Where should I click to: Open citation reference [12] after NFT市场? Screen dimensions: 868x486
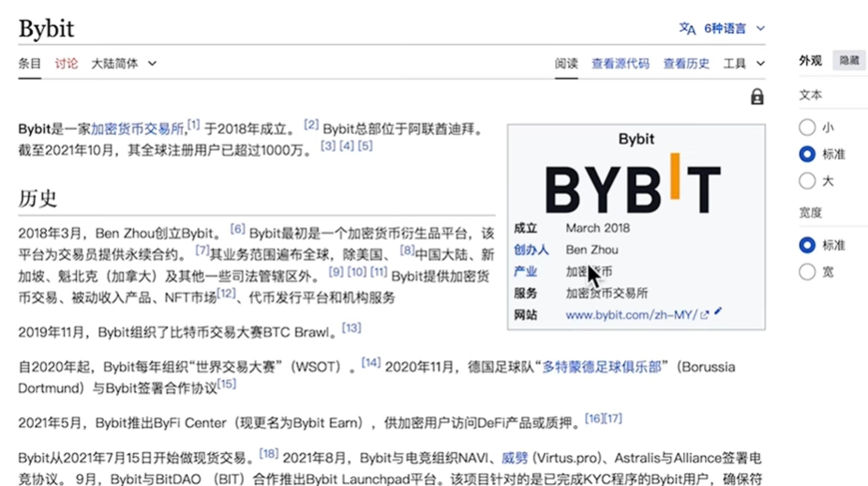227,293
